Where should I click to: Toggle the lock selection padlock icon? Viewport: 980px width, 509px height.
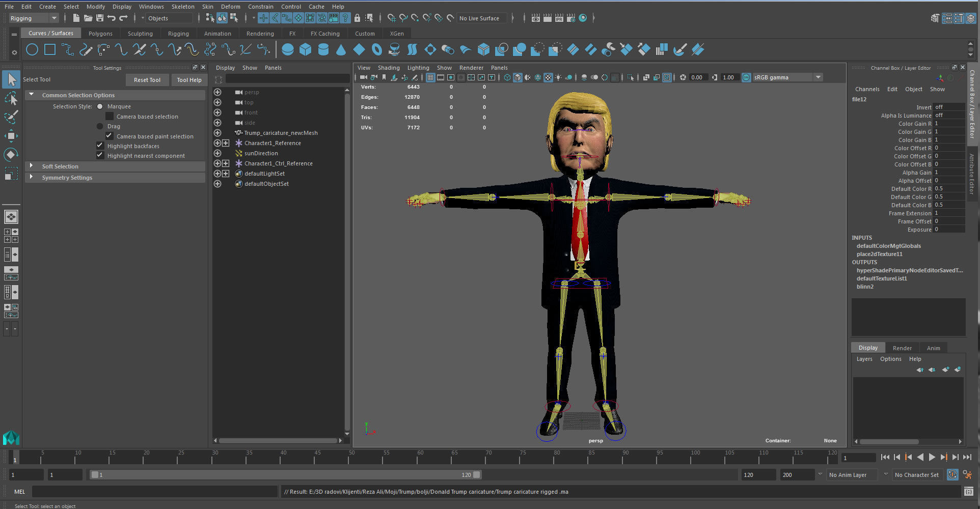tap(357, 18)
